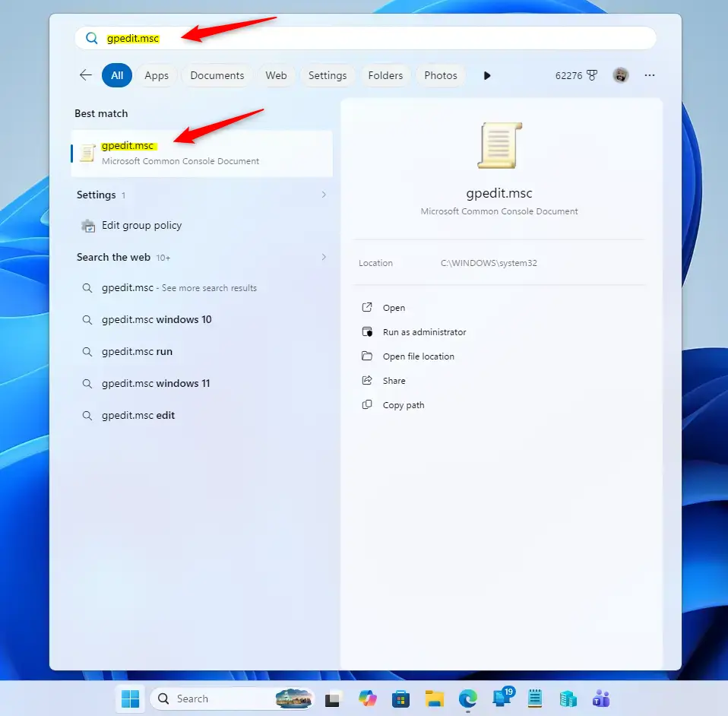The image size is (728, 716).
Task: Choose Open file location
Action: coord(418,356)
